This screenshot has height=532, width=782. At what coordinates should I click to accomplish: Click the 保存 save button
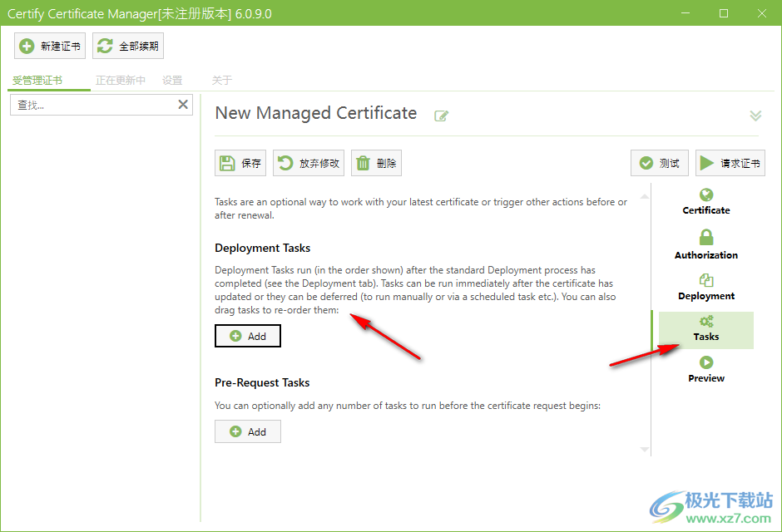[240, 163]
